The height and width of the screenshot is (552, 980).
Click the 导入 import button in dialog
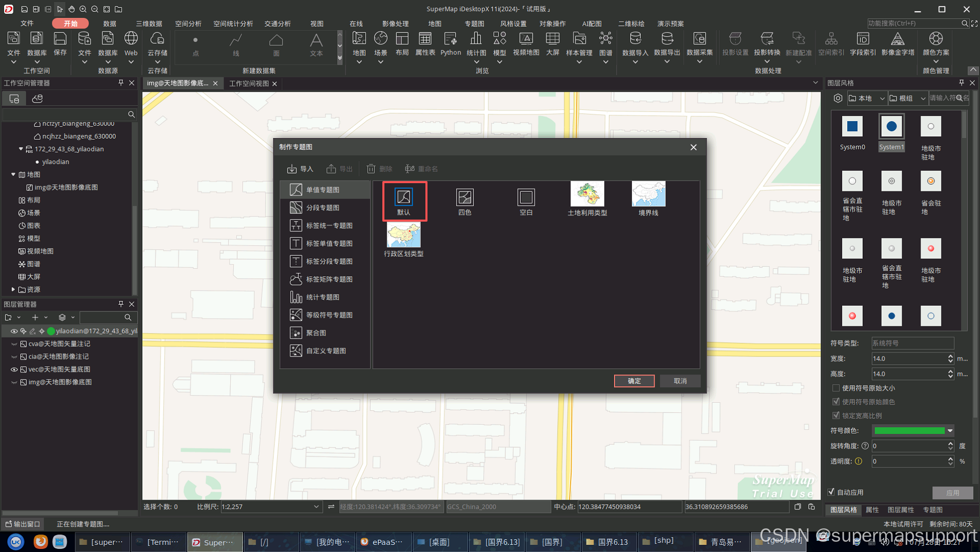[x=300, y=169]
